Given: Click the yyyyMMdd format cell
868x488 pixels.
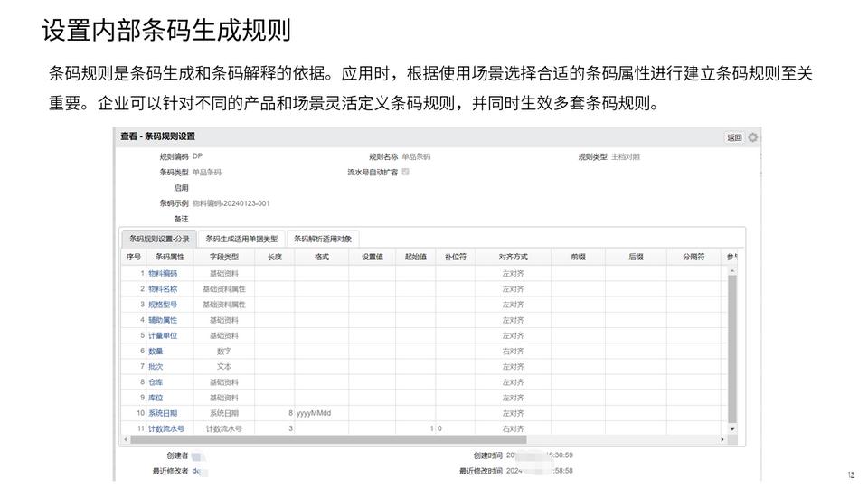Looking at the screenshot, I should [x=313, y=413].
